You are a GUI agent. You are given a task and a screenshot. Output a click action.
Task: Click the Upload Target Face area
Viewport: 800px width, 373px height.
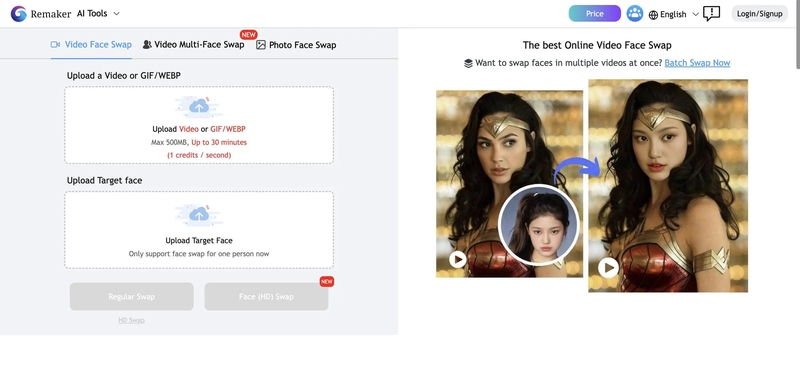point(199,230)
